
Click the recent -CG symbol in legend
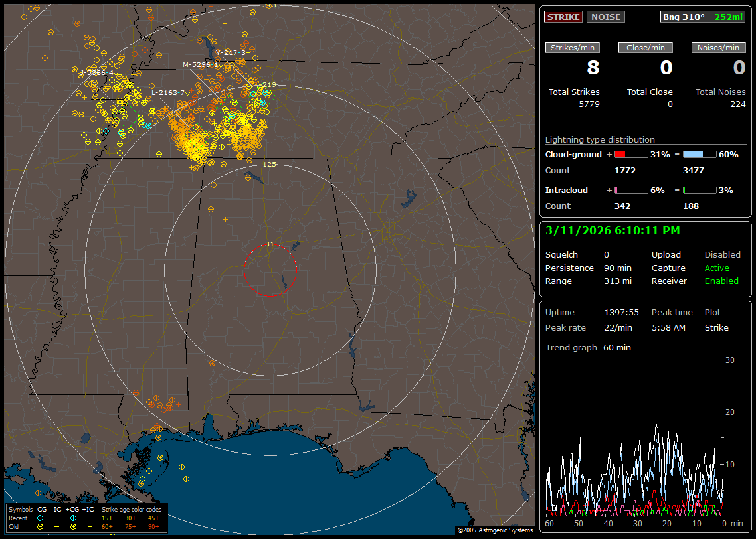coord(41,518)
